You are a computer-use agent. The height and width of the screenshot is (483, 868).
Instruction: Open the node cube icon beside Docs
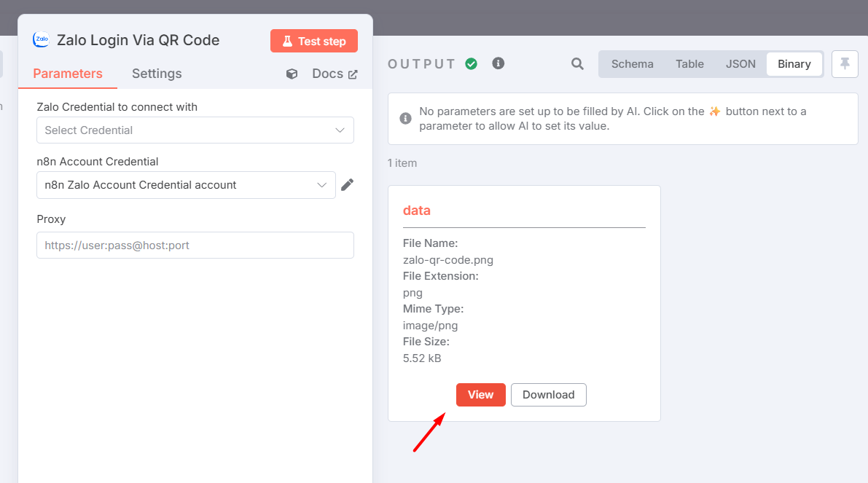292,74
